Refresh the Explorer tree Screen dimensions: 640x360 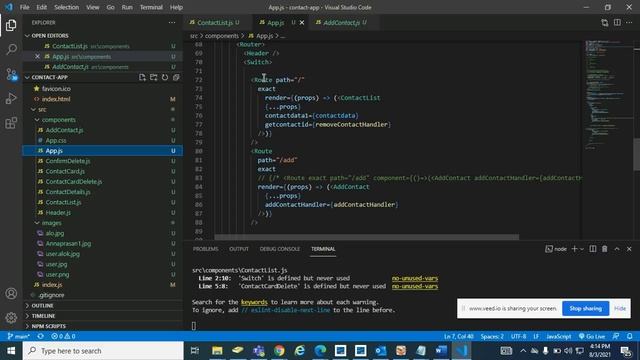[x=165, y=77]
